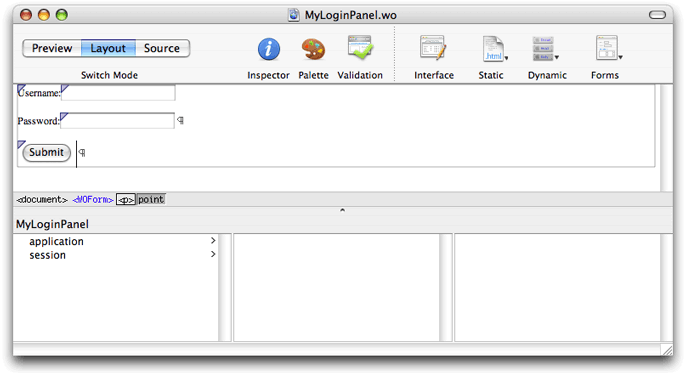Click the third browser column scrollbar
Image resolution: width=686 pixels, height=378 pixels.
coord(666,287)
